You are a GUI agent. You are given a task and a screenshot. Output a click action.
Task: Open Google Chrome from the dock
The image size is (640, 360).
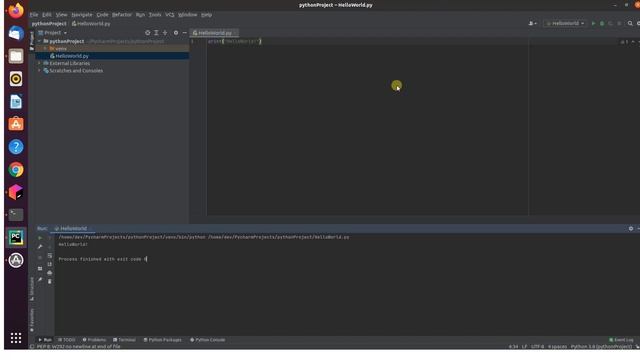[x=16, y=169]
